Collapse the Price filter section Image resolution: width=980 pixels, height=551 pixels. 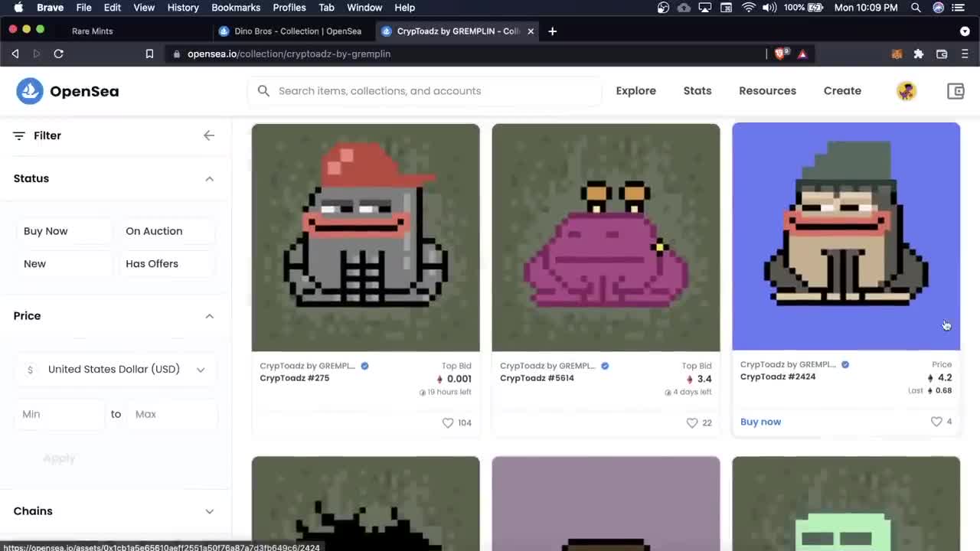pyautogui.click(x=209, y=316)
